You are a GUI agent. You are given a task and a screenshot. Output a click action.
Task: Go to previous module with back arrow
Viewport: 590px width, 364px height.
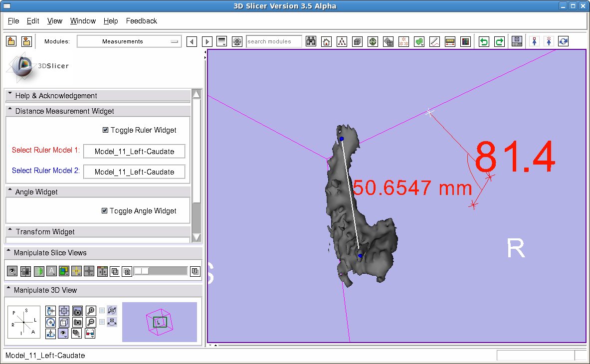pyautogui.click(x=192, y=42)
